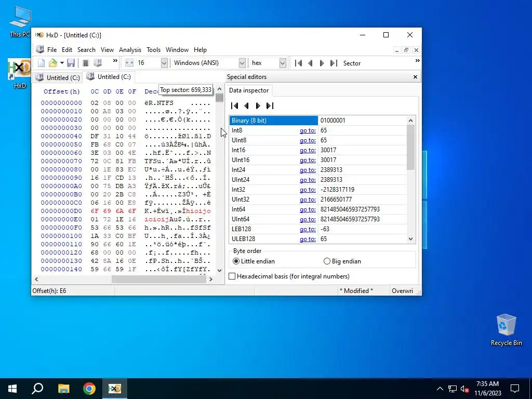
Task: Enable Hexadecimal basis checkbox
Action: click(232, 276)
